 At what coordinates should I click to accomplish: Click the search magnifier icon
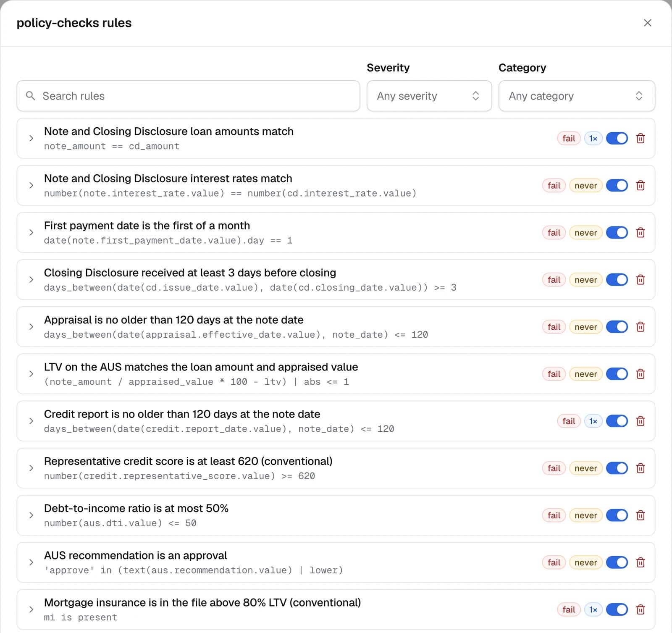tap(31, 96)
